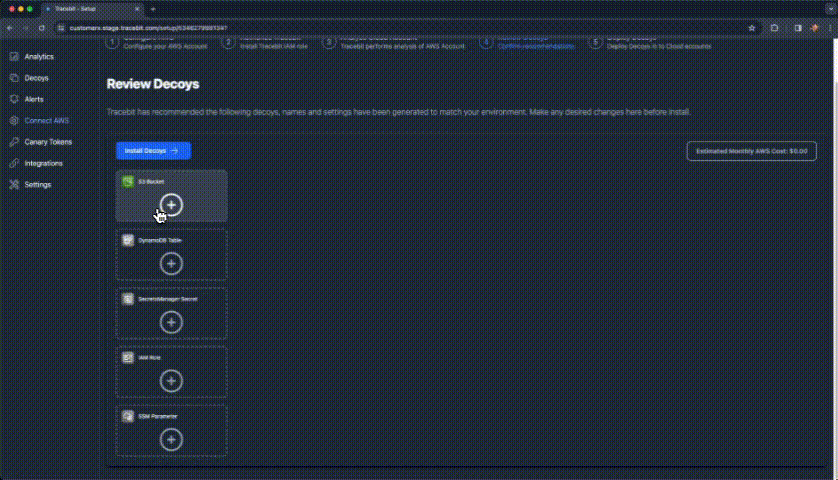Install the recommended decoys
This screenshot has width=838, height=480.
coord(153,151)
